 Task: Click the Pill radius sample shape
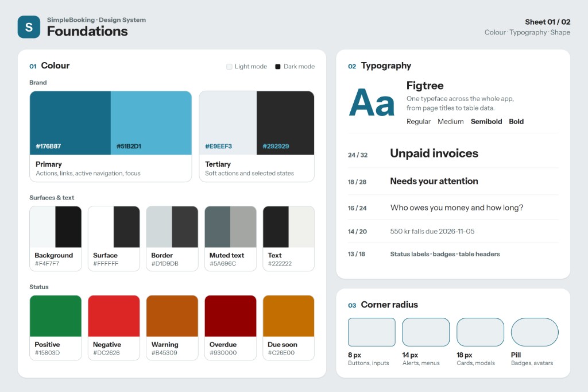pyautogui.click(x=535, y=332)
